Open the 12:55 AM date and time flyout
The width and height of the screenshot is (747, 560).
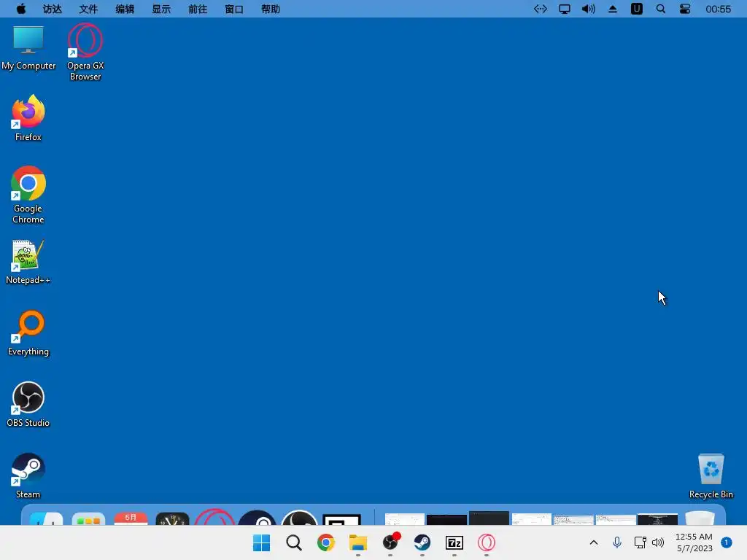(x=694, y=542)
